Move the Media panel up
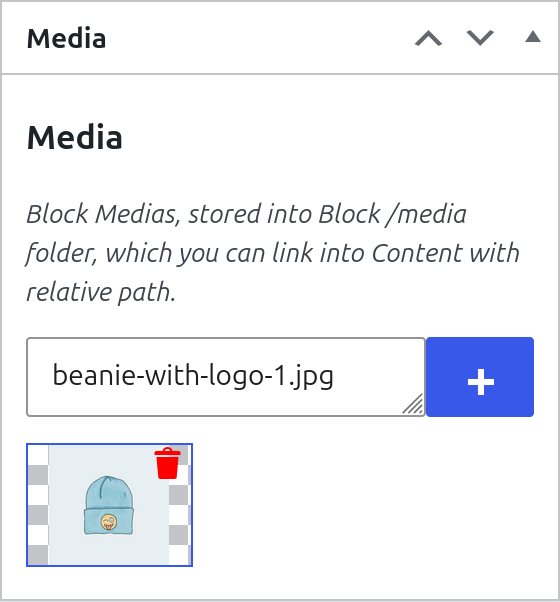The width and height of the screenshot is (560, 602). (x=428, y=38)
